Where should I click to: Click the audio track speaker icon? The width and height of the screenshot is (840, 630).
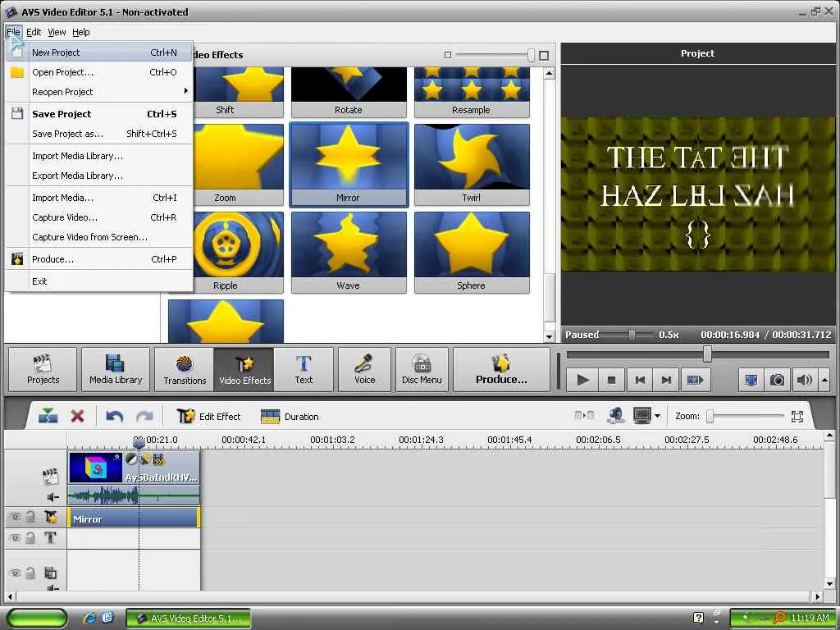(52, 498)
